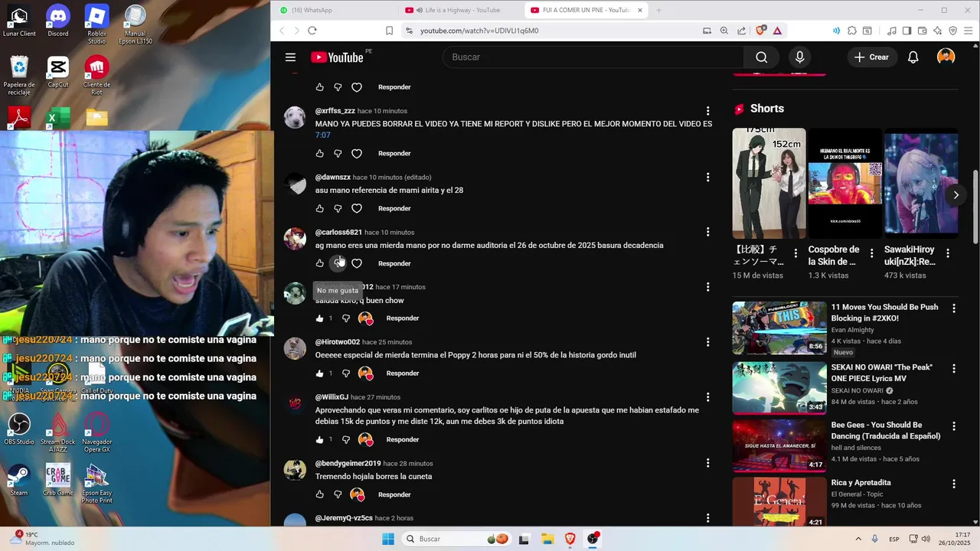Select the Stream Dock AJAZZ icon
The width and height of the screenshot is (980, 551).
tap(57, 432)
